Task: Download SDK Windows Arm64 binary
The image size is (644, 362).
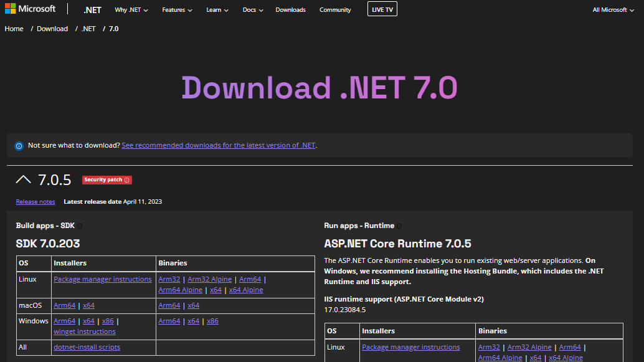Action: tap(169, 322)
